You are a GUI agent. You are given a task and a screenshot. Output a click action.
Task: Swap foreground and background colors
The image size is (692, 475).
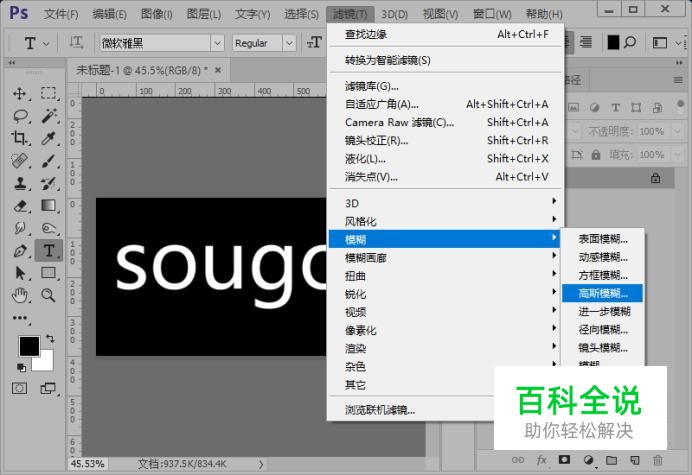(50, 339)
